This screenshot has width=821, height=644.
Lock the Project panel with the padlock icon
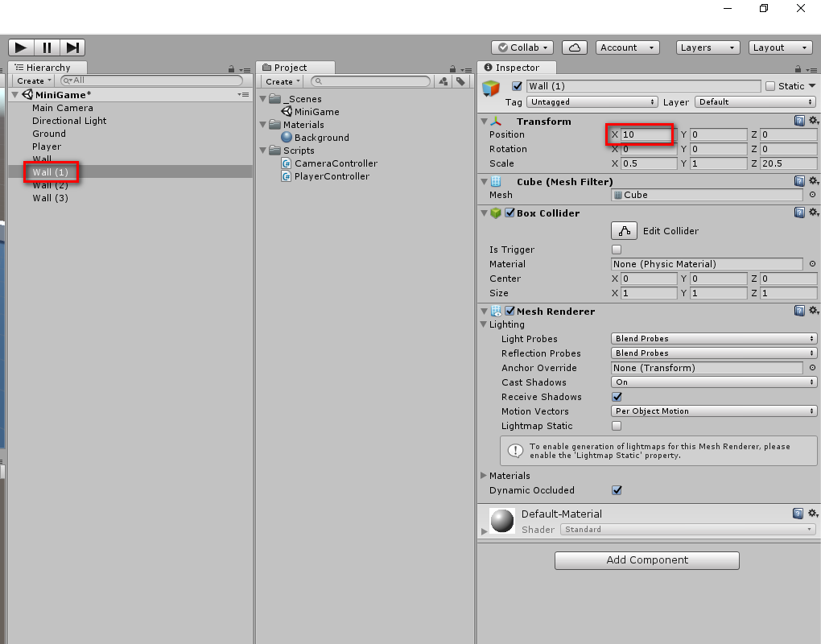coord(453,69)
